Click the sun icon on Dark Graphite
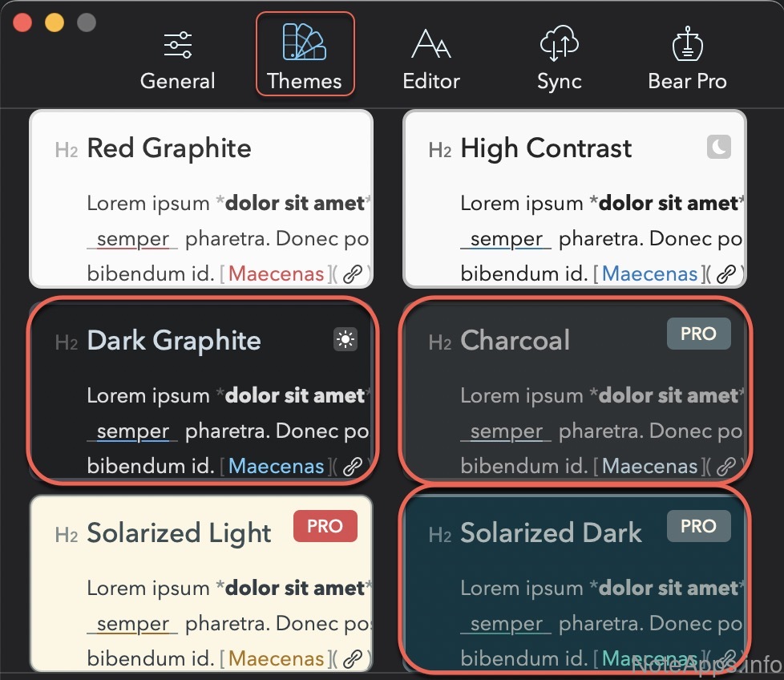This screenshot has width=784, height=680. (345, 340)
